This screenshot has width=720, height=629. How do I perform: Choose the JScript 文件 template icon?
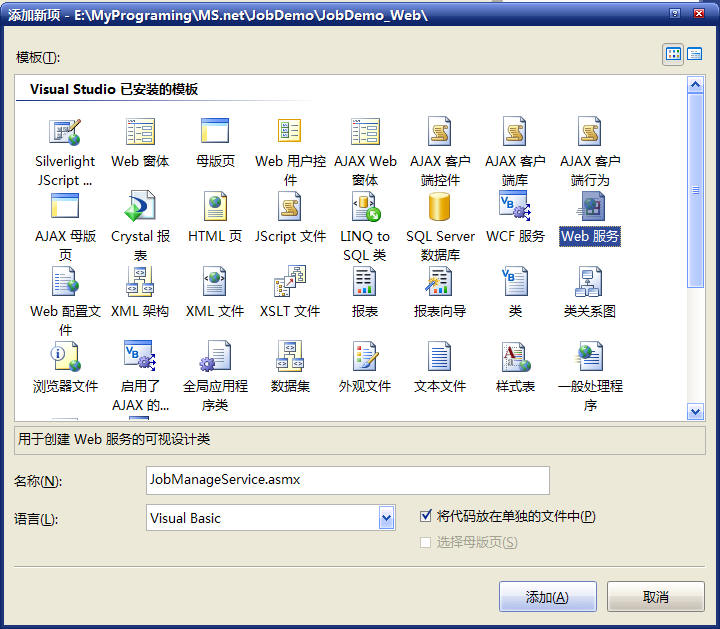click(290, 206)
